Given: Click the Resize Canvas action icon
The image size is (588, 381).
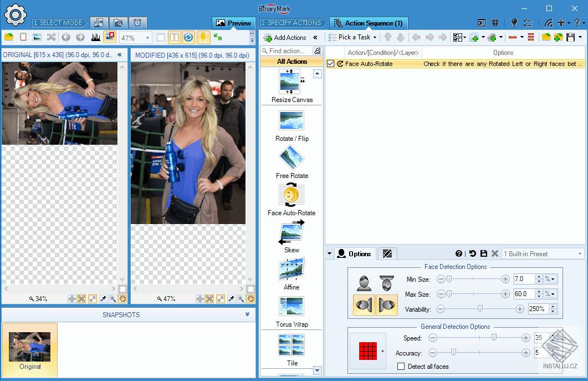Looking at the screenshot, I should (292, 82).
